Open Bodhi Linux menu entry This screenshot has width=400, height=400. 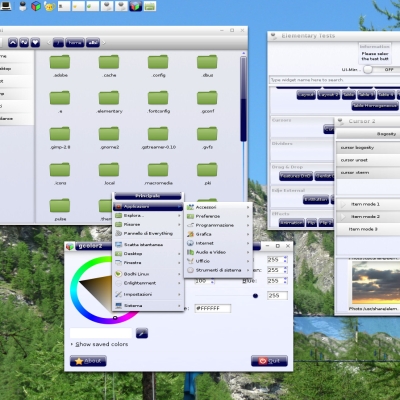(x=148, y=274)
